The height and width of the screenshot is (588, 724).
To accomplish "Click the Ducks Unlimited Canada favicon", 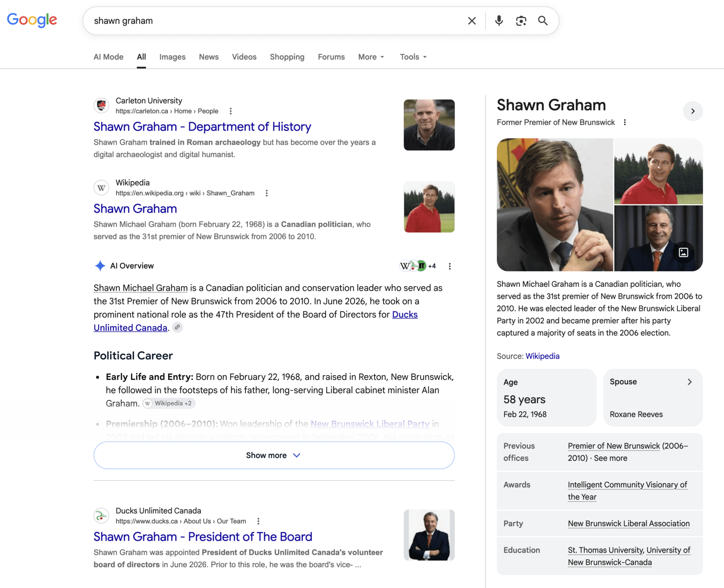I will (x=101, y=516).
